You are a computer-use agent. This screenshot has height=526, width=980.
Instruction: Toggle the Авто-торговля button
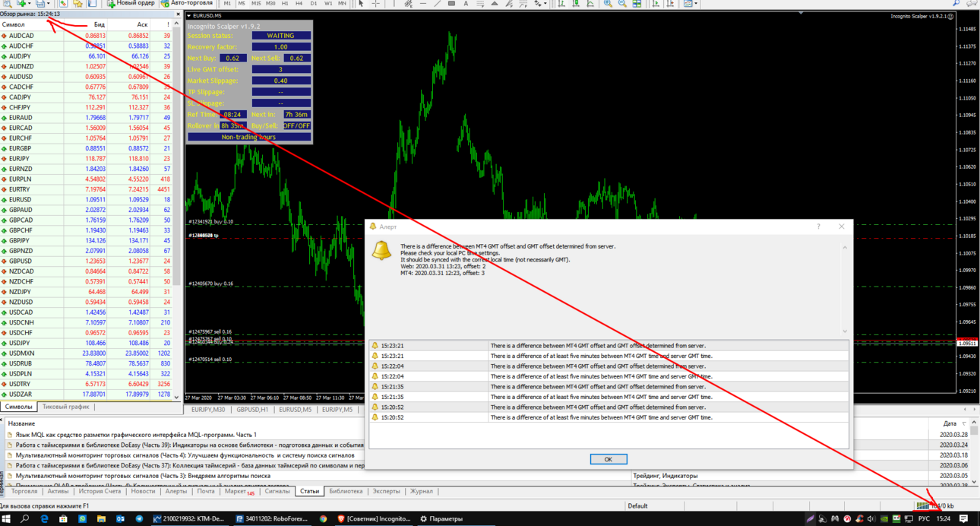(x=186, y=3)
